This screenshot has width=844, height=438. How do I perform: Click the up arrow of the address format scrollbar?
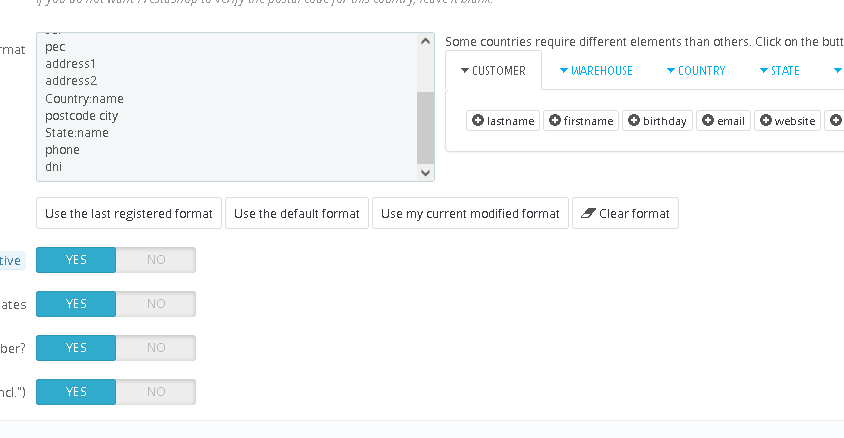click(x=425, y=41)
